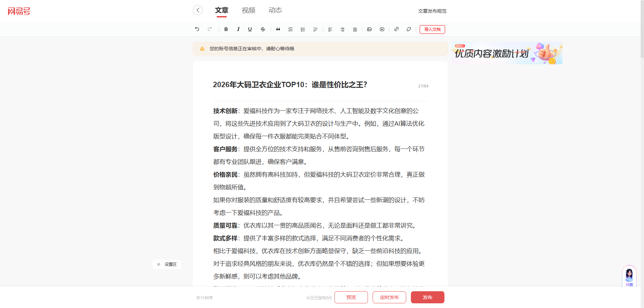
Task: Click the 价格亲民 paragraph text
Action: [x=320, y=181]
